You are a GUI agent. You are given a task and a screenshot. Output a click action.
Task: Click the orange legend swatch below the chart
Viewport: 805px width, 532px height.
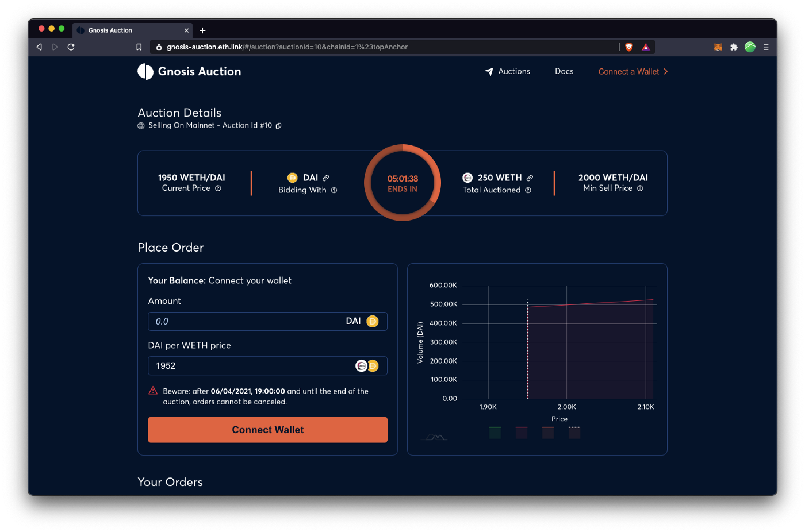(x=548, y=433)
